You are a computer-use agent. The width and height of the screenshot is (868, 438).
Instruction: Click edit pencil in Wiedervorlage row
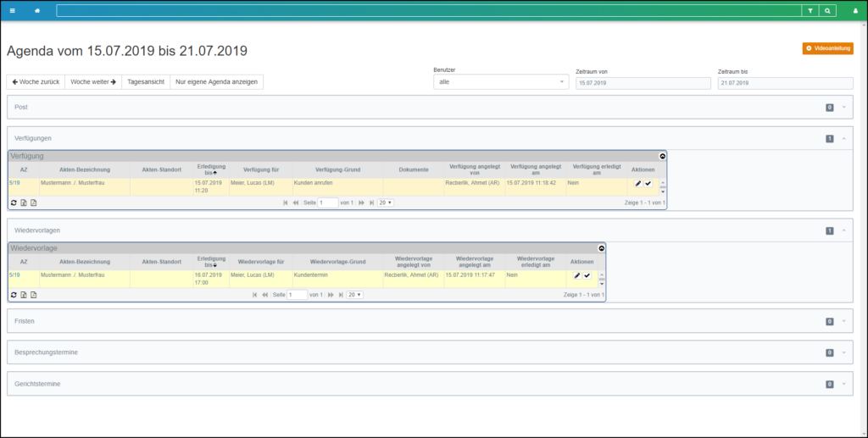[x=576, y=275]
